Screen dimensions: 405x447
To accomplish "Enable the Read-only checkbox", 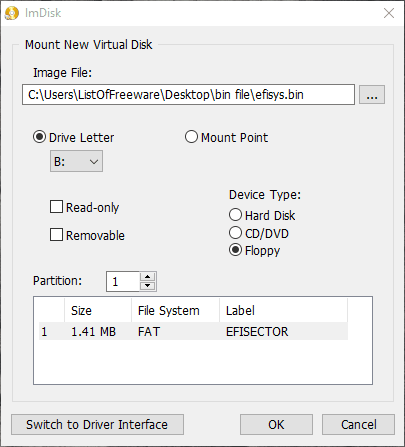I will point(56,207).
